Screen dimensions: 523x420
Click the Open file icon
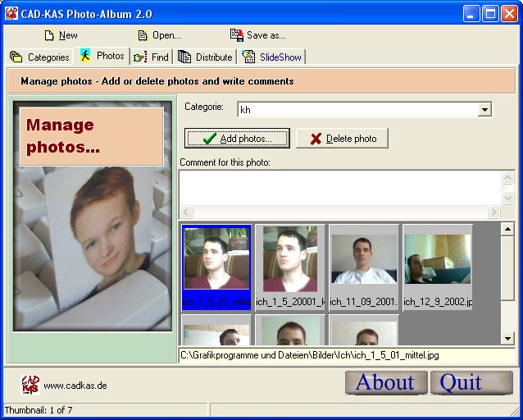click(143, 35)
